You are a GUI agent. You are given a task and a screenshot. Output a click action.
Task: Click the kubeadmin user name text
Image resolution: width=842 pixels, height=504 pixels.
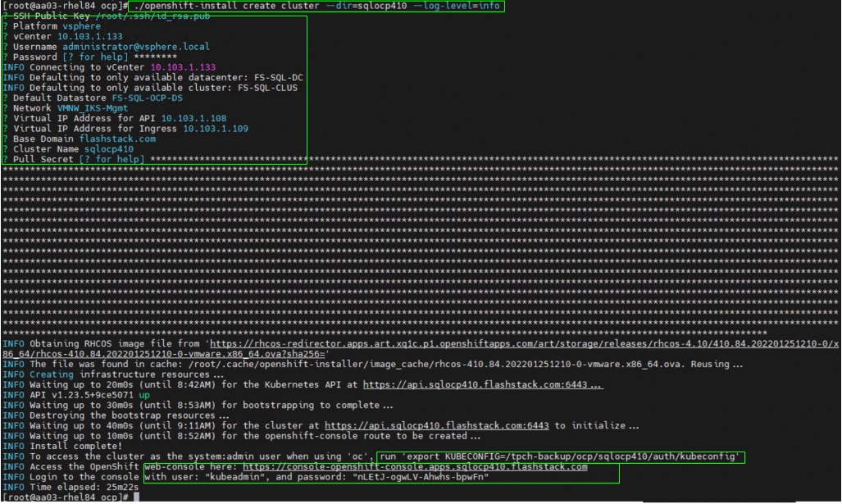click(x=234, y=477)
